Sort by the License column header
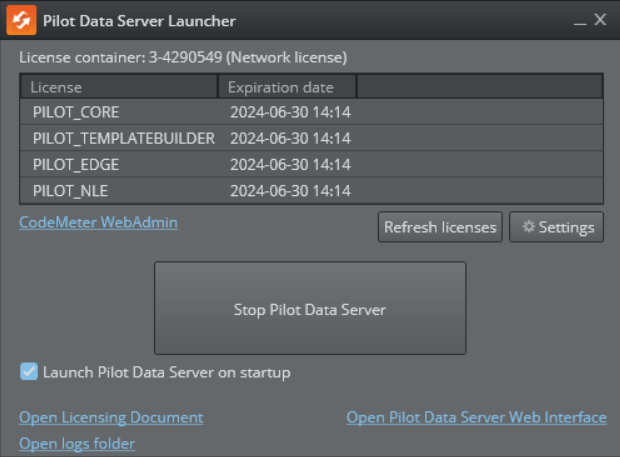Image resolution: width=620 pixels, height=457 pixels. point(118,87)
